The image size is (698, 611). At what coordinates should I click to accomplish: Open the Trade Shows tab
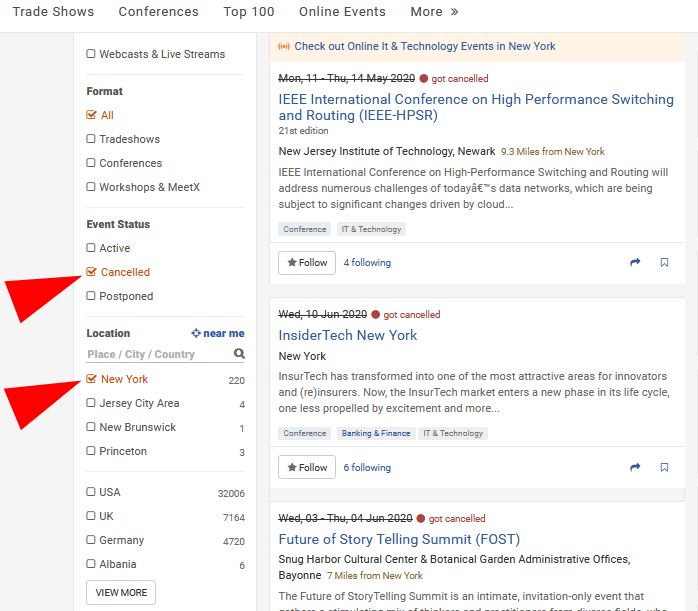point(53,12)
